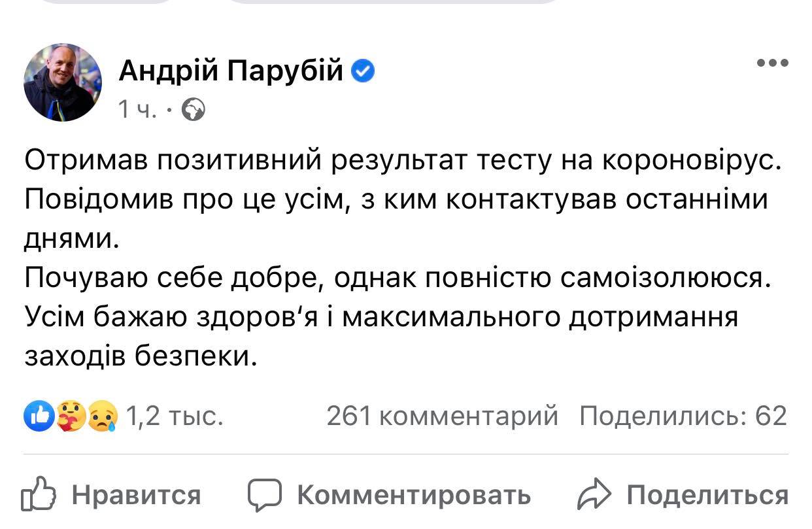Click the blue verified badge
Viewport: 812px width, 529px height.
click(364, 71)
